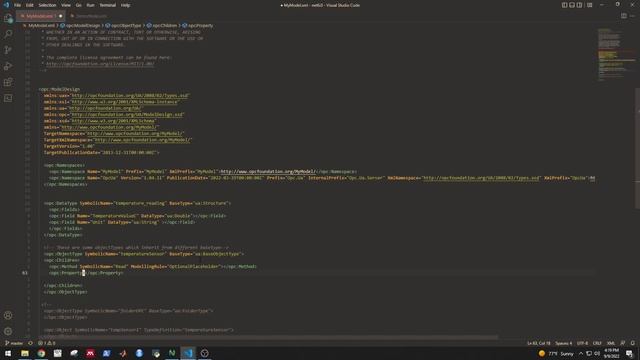Click MyModel.xml in the breadcrumb

point(41,25)
